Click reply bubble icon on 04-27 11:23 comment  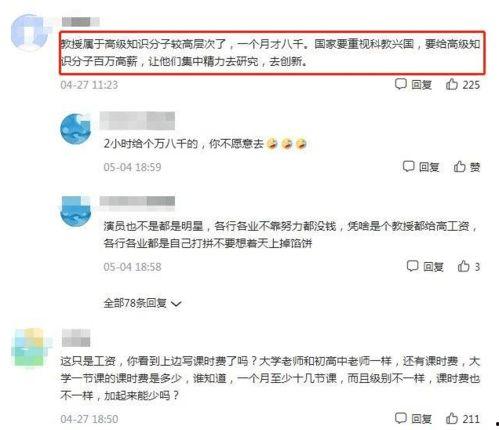pos(401,84)
